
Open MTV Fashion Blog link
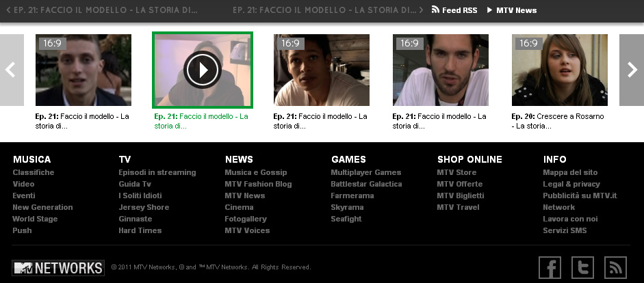point(258,184)
